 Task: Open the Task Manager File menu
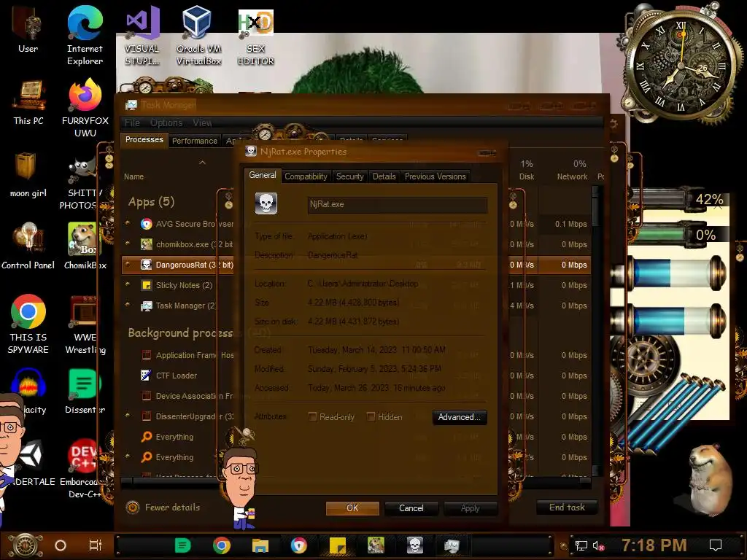(132, 122)
